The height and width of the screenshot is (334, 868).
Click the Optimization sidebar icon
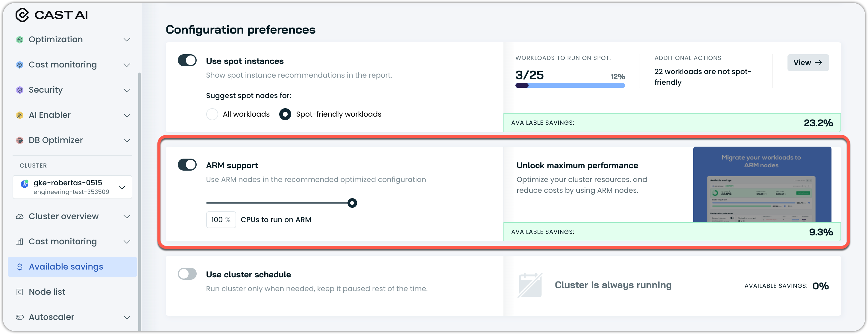pos(20,40)
